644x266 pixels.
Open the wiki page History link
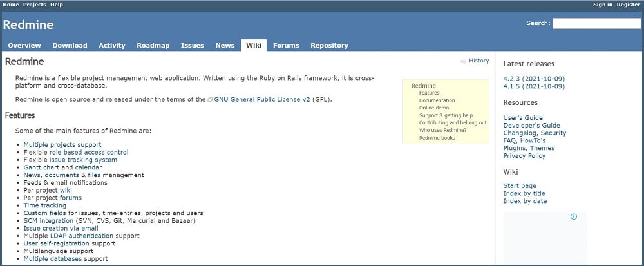479,61
